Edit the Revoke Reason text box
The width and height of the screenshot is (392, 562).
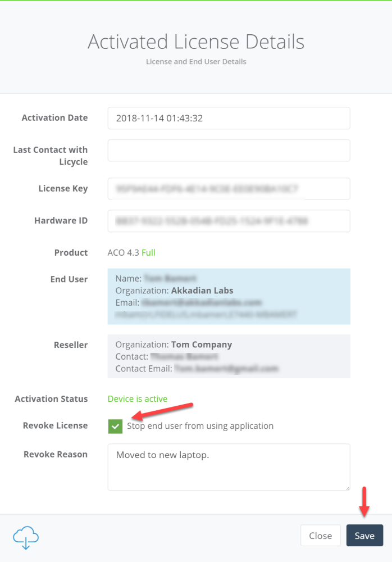[x=229, y=467]
